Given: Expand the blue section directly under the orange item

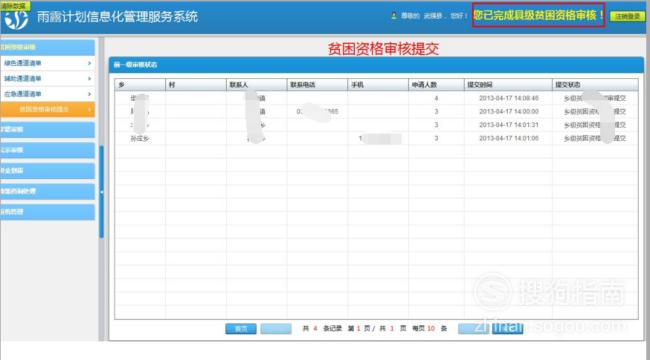Looking at the screenshot, I should tap(48, 130).
